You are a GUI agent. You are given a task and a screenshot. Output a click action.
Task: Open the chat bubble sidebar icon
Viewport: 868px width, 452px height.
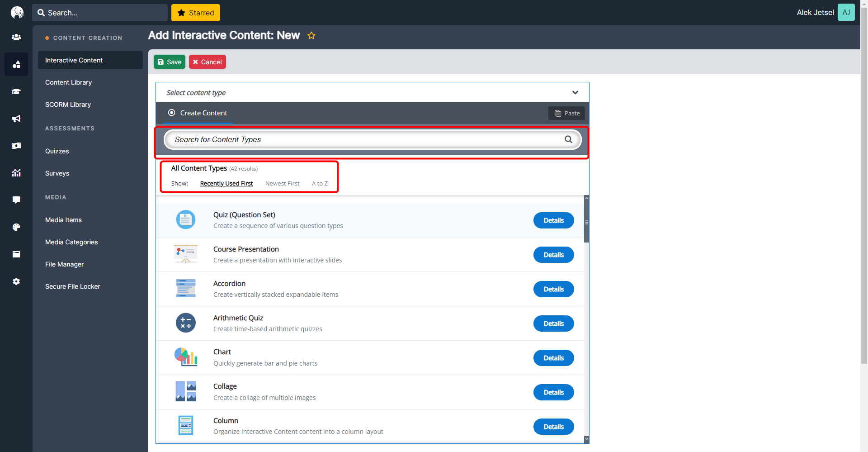coord(16,200)
